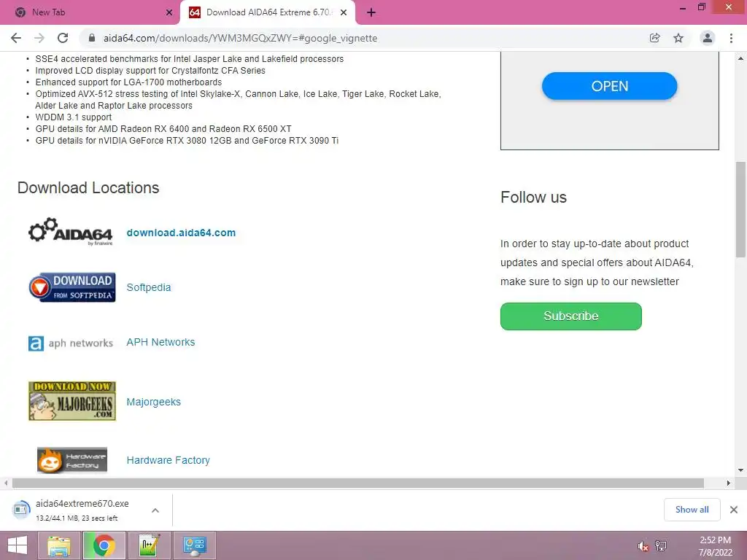This screenshot has height=560, width=747.
Task: Open the Chrome three-dot menu
Action: click(x=731, y=38)
